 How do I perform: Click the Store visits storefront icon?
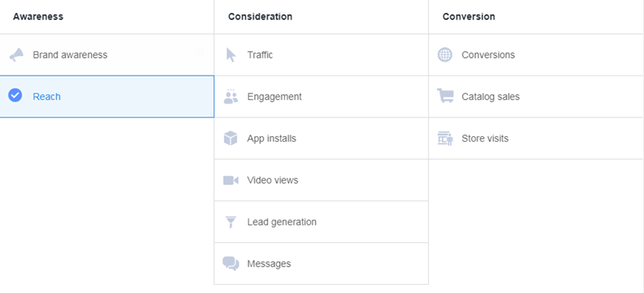pos(445,138)
